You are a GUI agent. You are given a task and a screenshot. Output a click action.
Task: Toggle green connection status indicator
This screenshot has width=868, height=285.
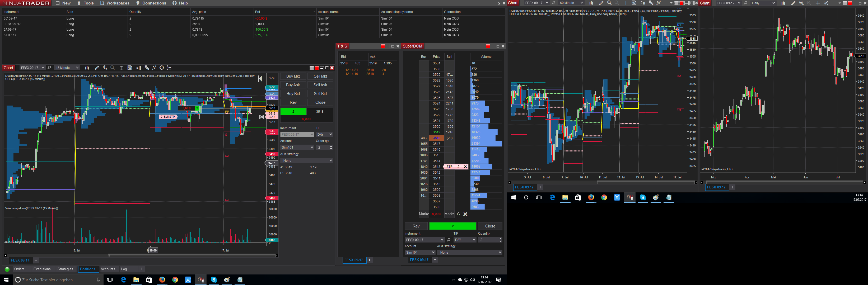point(7,269)
